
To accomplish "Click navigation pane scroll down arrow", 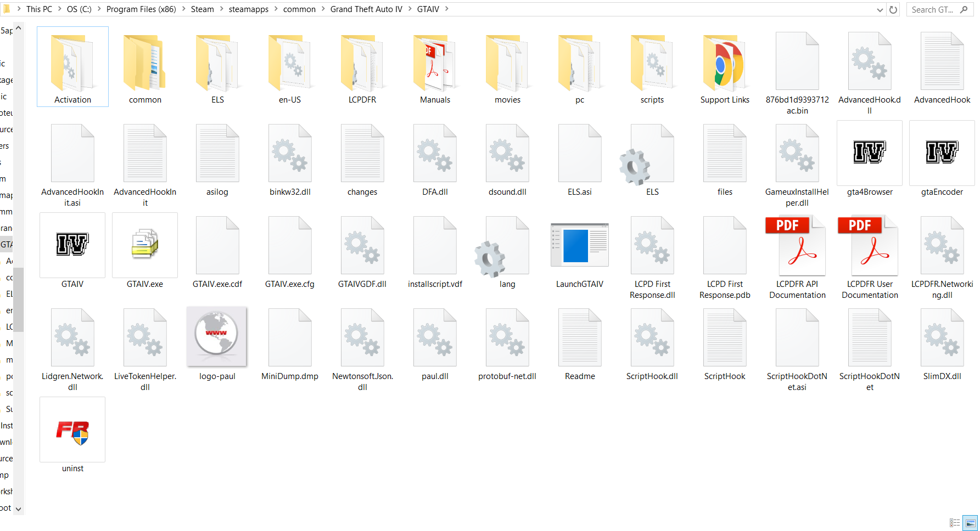I will tap(19, 509).
